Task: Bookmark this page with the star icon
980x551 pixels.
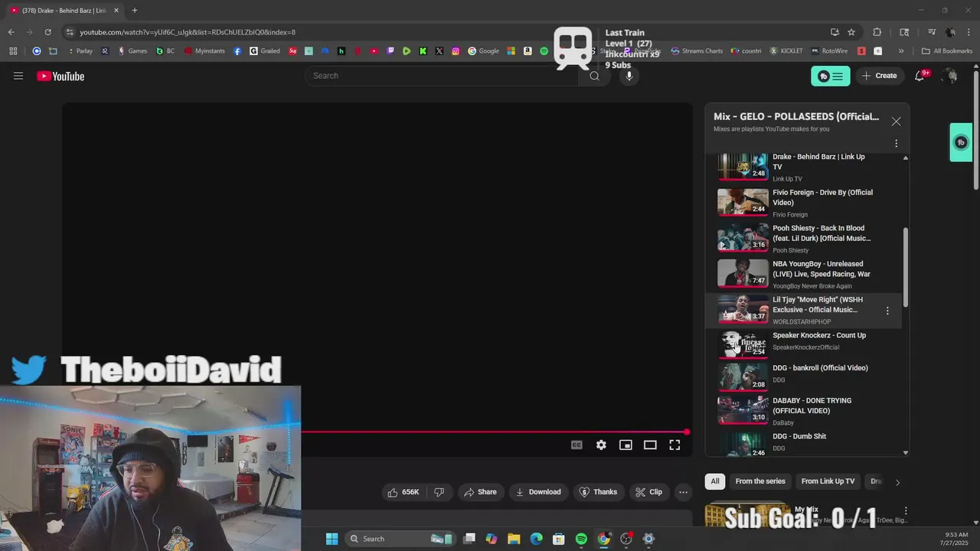Action: pyautogui.click(x=851, y=32)
